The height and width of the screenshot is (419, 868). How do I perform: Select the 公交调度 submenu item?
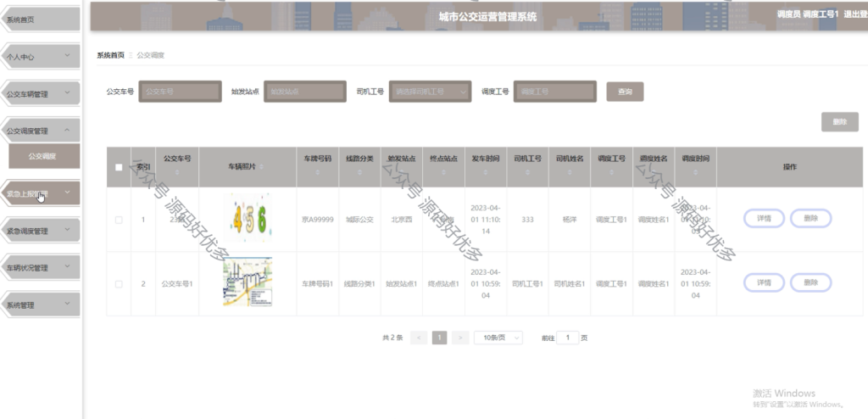pos(44,156)
